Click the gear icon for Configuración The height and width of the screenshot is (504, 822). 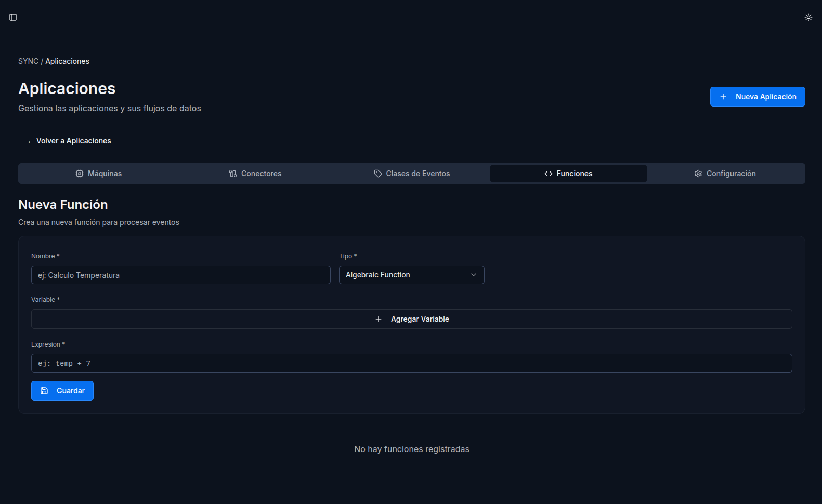point(698,174)
